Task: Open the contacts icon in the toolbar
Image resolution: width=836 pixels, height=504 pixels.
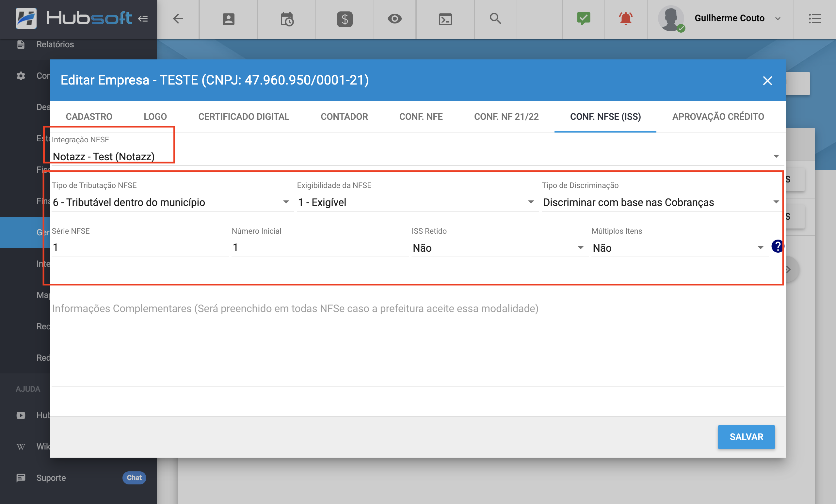Action: (x=228, y=19)
